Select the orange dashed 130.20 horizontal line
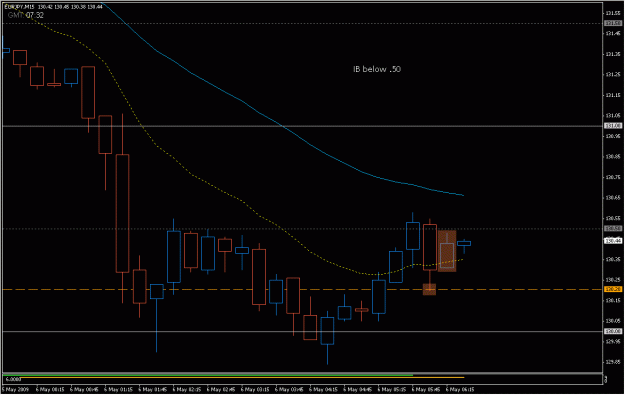 pos(303,289)
